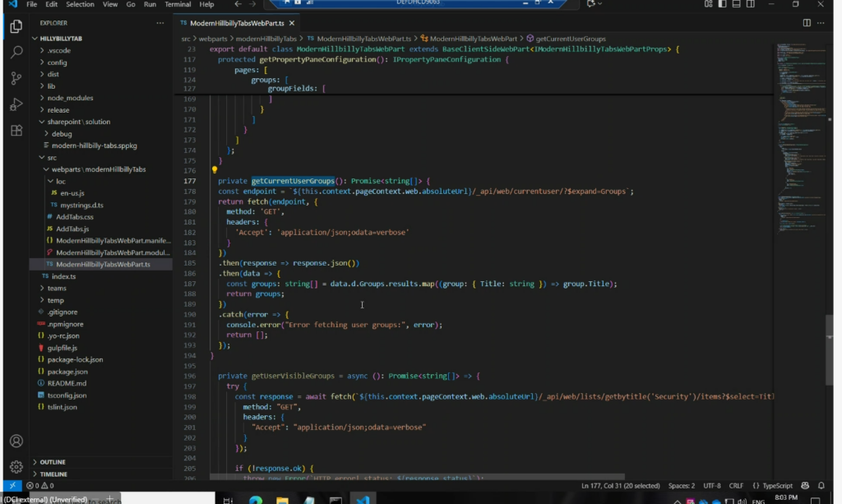Click the vertical editor scrollbar thumb
Viewport: 842px width, 504px height.
[830, 350]
